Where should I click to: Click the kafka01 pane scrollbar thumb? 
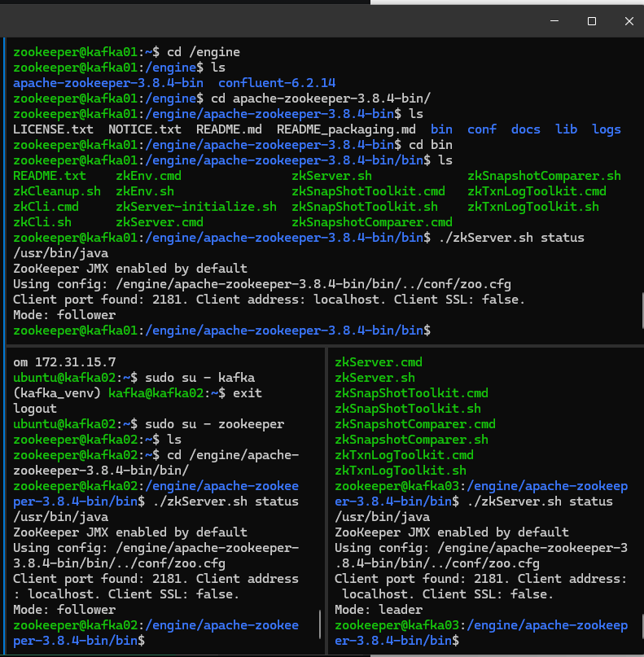coord(641,309)
